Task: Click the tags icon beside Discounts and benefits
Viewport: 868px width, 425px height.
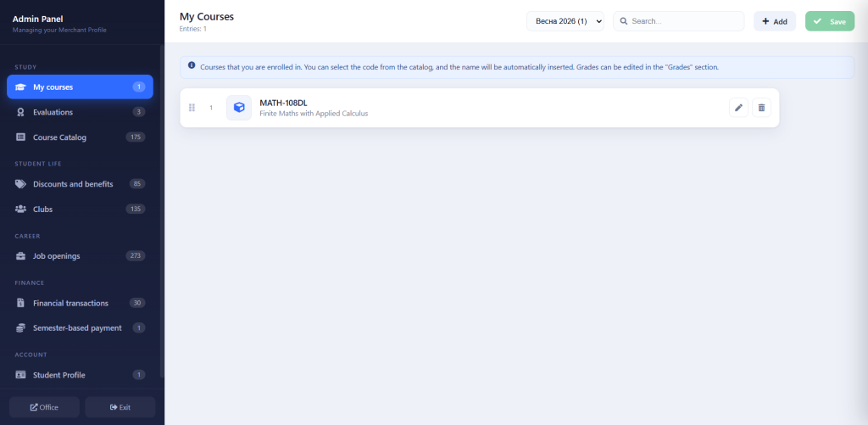Action: tap(20, 184)
